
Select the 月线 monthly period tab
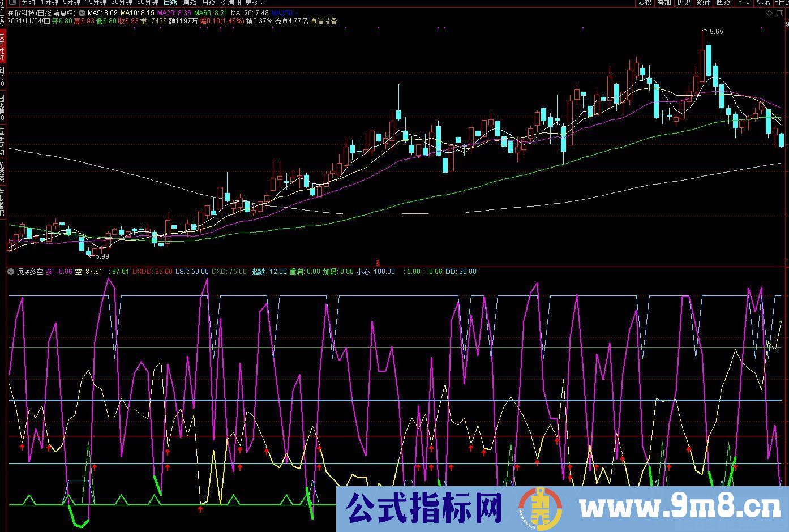pos(208,2)
